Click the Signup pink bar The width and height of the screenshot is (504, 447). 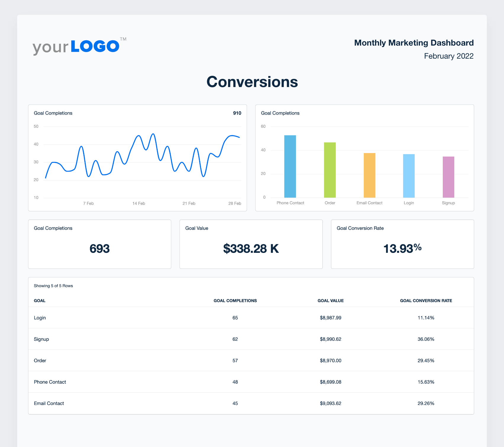click(448, 177)
